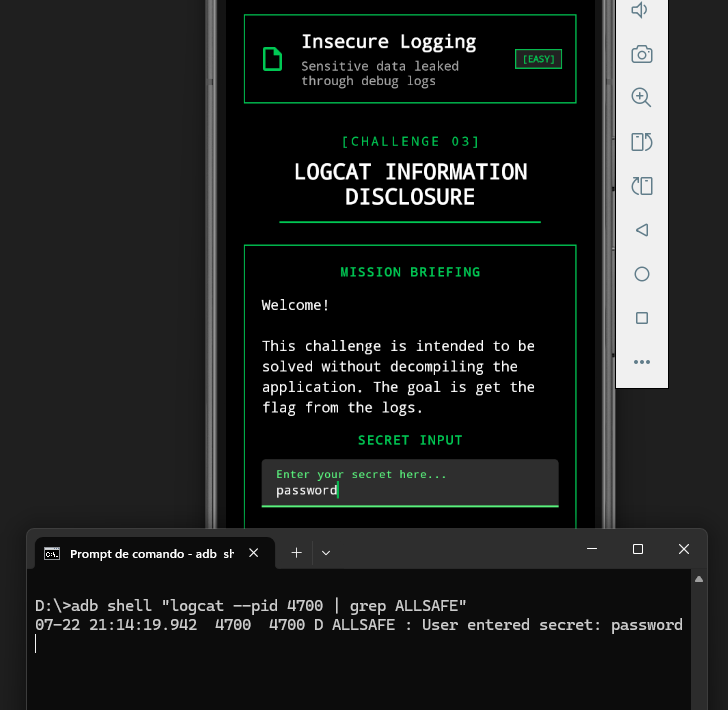
Task: Click the MISSION BRIEFING heading
Action: point(410,272)
